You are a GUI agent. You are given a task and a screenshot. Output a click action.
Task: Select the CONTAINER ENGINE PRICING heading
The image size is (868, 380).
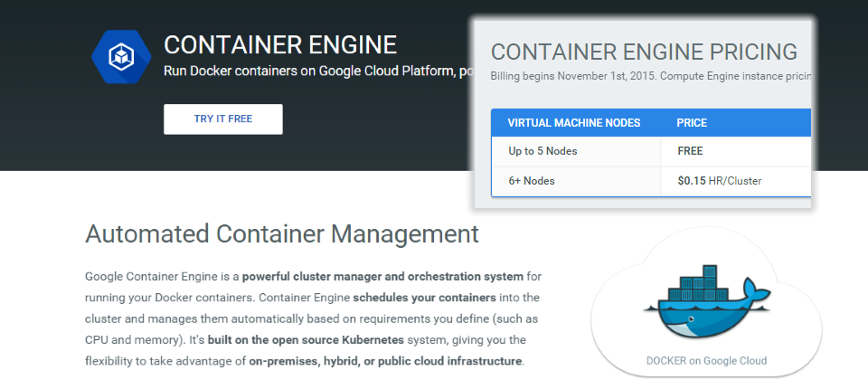[644, 52]
